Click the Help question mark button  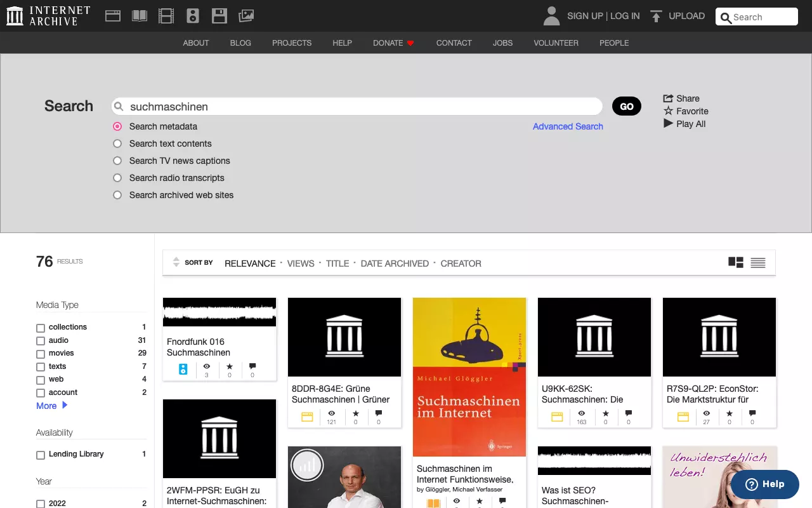(765, 485)
